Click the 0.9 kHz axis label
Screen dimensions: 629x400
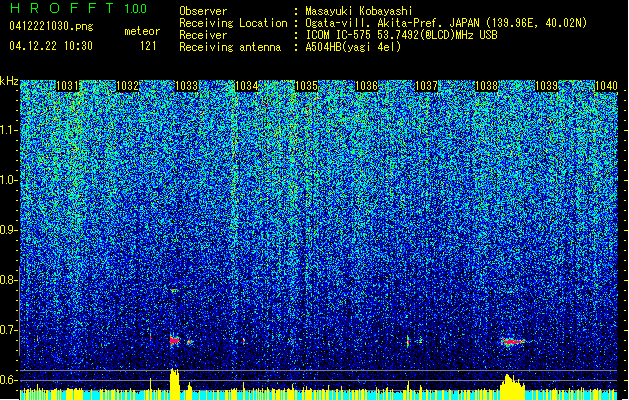click(x=8, y=230)
